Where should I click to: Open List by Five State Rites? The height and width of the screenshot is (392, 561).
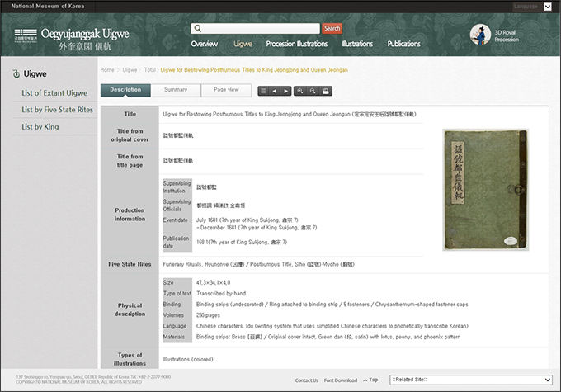57,110
